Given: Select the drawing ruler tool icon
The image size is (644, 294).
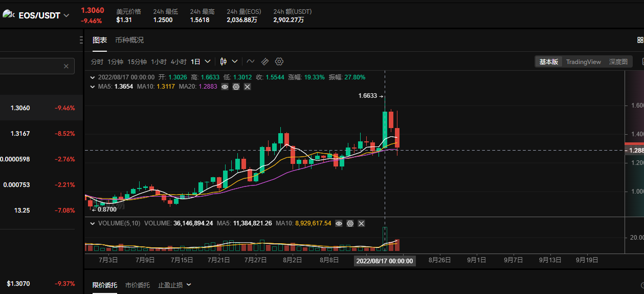Looking at the screenshot, I should [264, 61].
